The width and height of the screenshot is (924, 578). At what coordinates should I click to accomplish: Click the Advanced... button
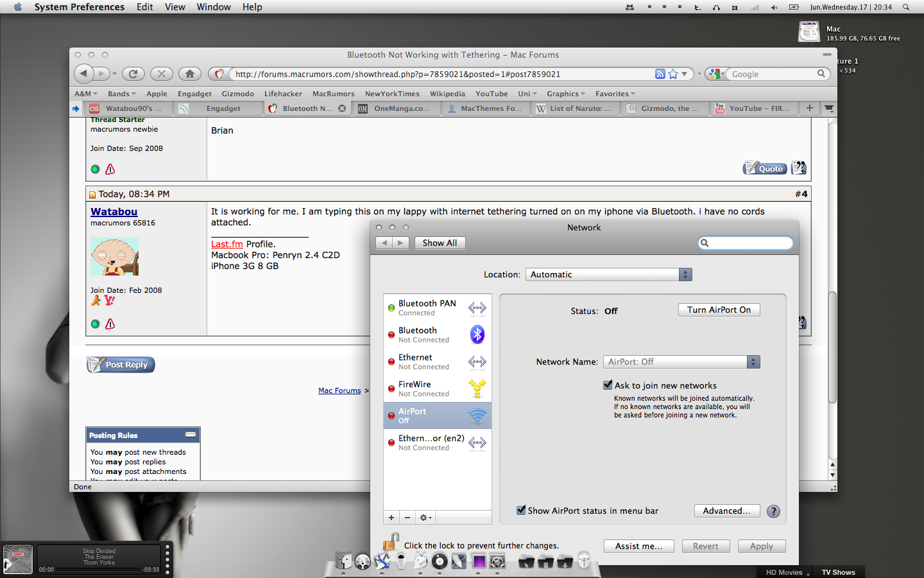727,511
